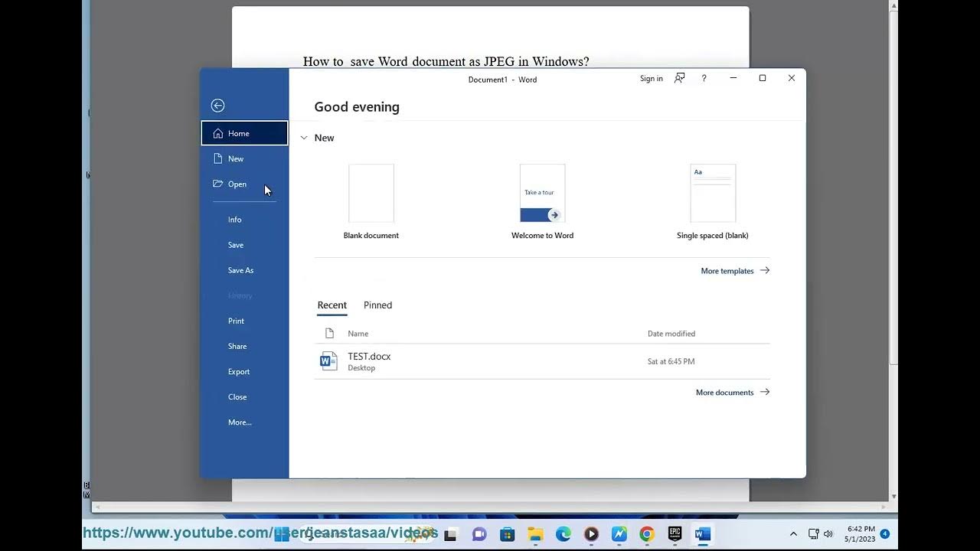Open the notification count badge
Image resolution: width=980 pixels, height=551 pixels.
(x=885, y=533)
